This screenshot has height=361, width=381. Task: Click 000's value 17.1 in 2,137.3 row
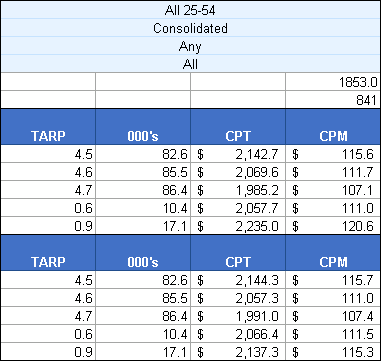point(143,352)
